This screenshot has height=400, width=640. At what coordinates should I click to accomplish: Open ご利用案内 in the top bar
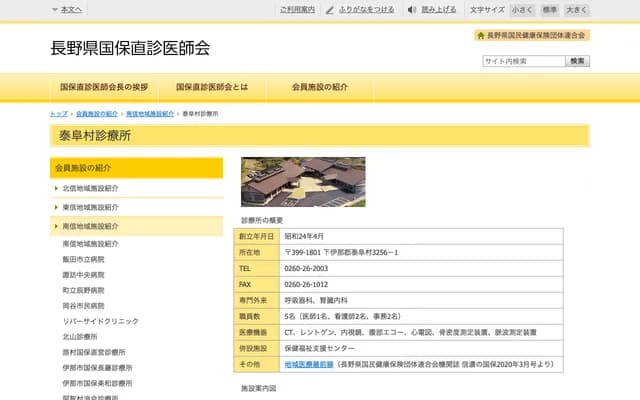coord(297,9)
